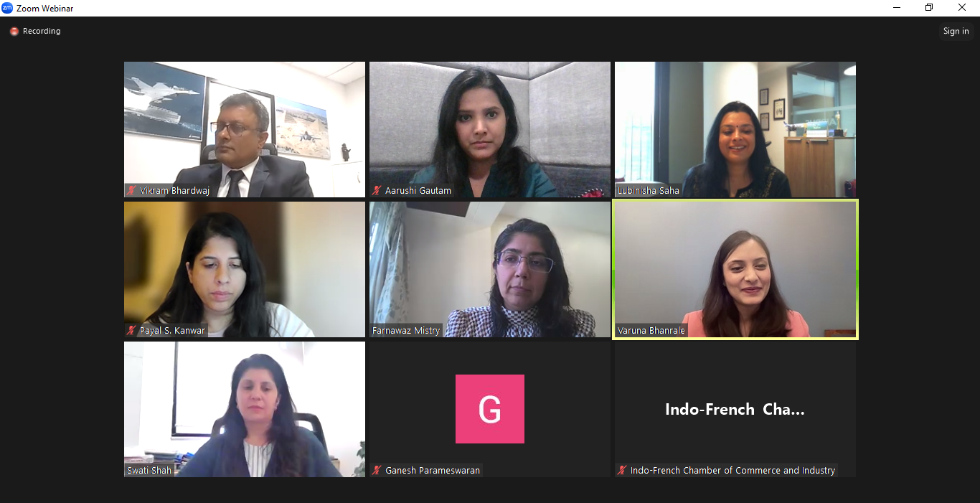Image resolution: width=980 pixels, height=503 pixels.
Task: Close the Zoom Webinar window
Action: click(x=962, y=8)
